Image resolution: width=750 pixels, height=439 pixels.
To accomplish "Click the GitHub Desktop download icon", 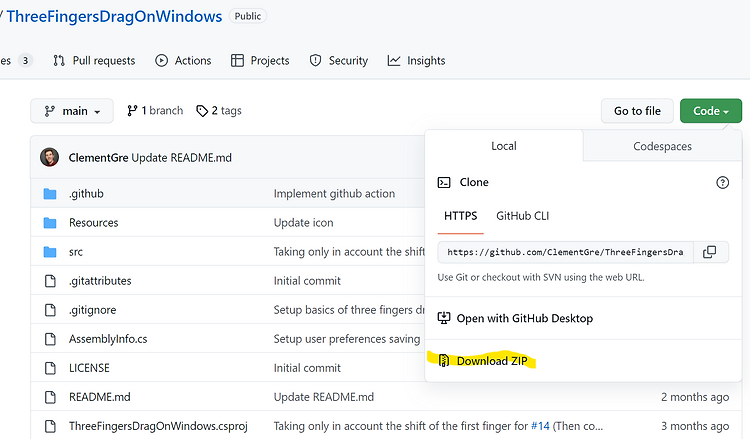I will pos(444,318).
